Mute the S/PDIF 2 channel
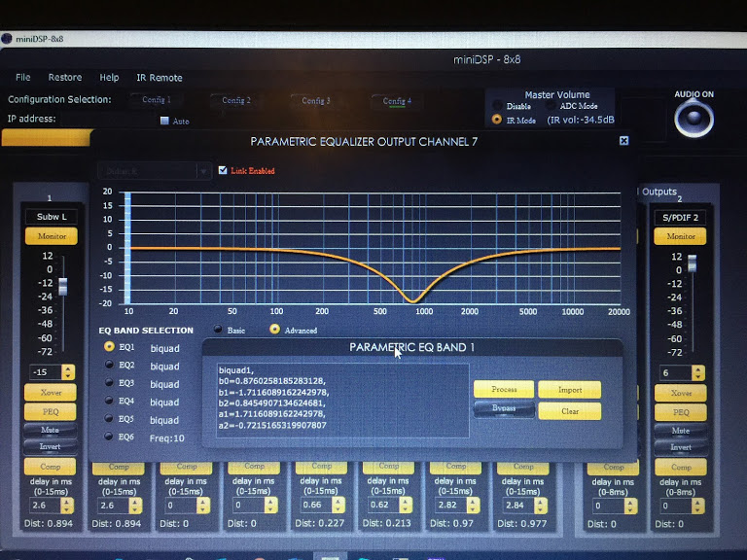Screen dimensions: 747x560 click(681, 431)
